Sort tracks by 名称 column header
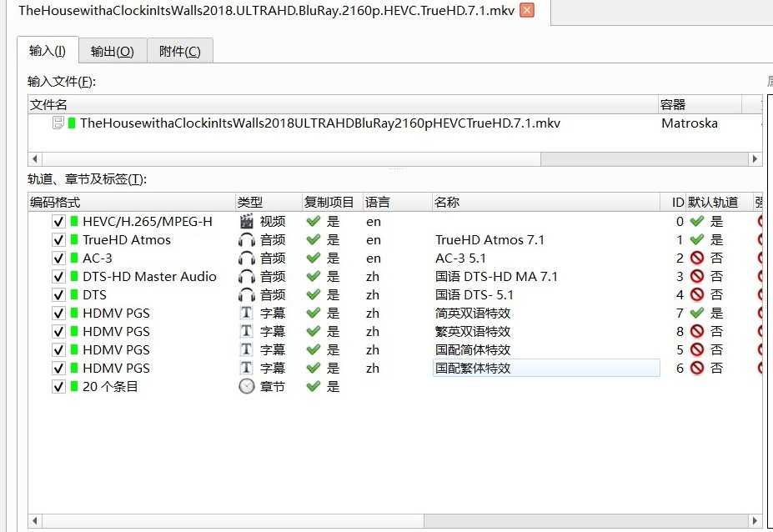Image resolution: width=773 pixels, height=532 pixels. click(x=545, y=202)
